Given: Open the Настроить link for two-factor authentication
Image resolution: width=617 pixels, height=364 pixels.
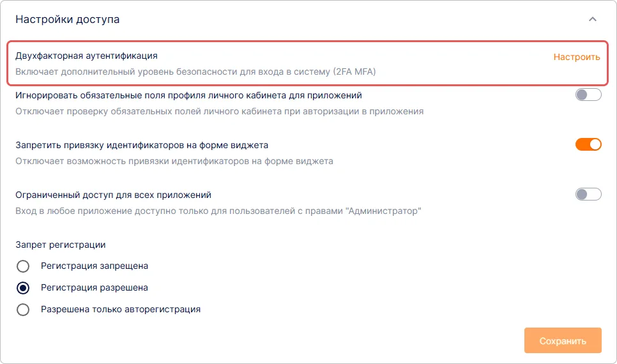Looking at the screenshot, I should click(x=576, y=57).
